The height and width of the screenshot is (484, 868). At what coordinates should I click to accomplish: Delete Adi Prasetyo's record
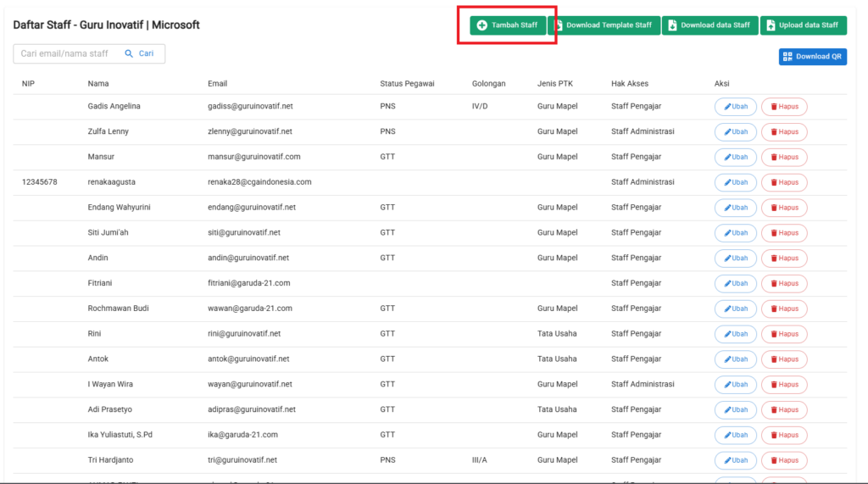click(784, 409)
